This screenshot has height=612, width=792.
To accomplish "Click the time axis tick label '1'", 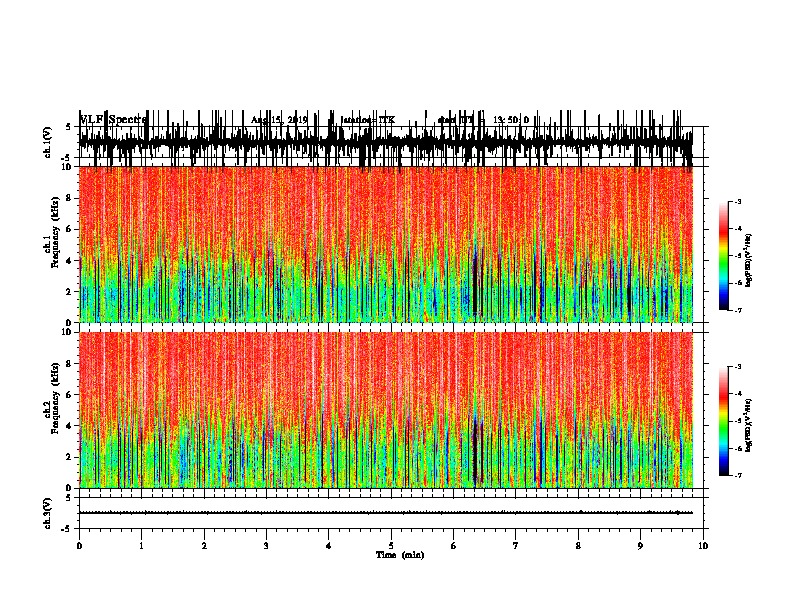I will click(141, 546).
